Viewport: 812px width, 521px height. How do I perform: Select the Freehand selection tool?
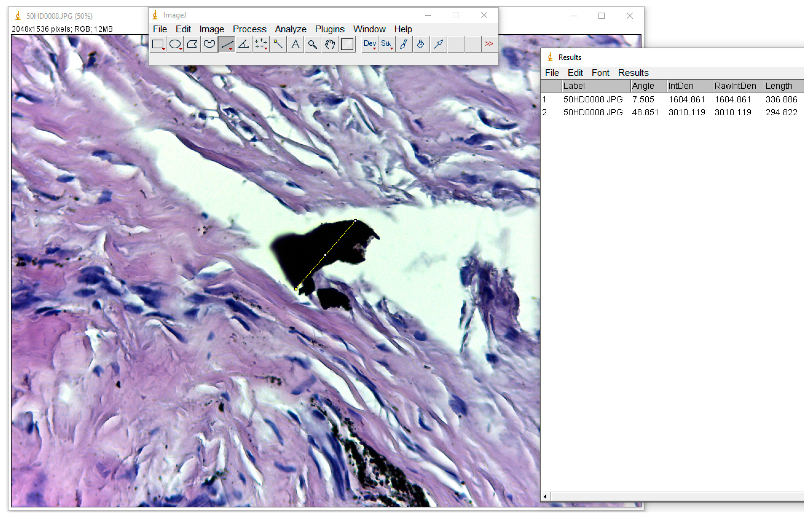[210, 44]
